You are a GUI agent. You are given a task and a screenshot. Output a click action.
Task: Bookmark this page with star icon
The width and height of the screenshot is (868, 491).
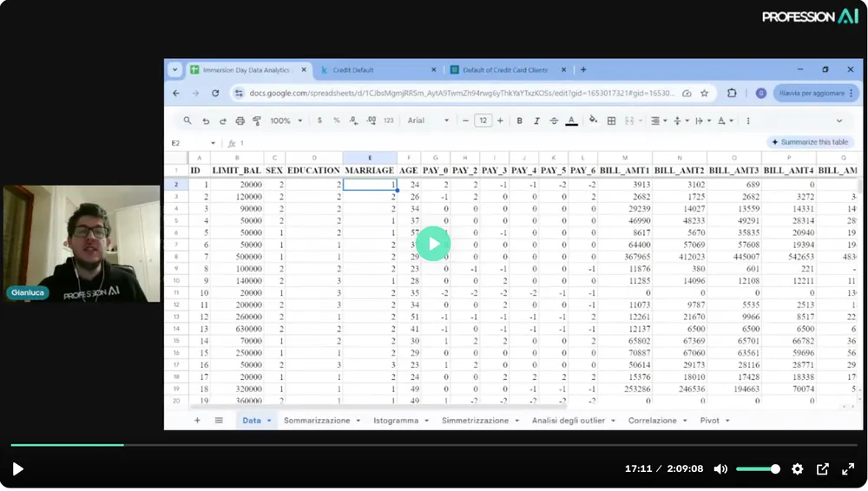(705, 94)
